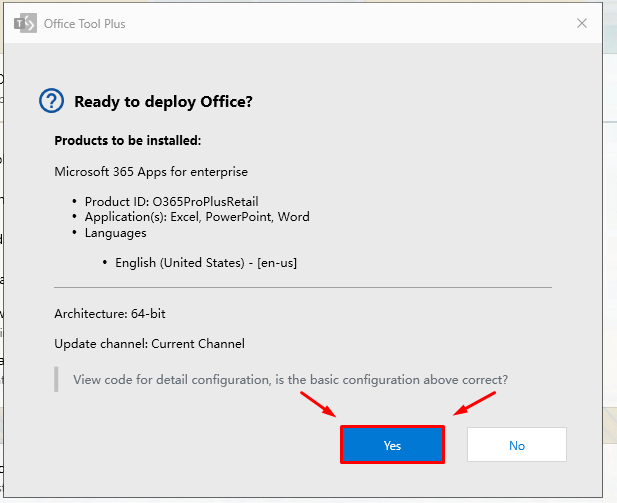This screenshot has height=503, width=617.
Task: Click the "Ready to deploy Office?" heading
Action: coord(163,101)
